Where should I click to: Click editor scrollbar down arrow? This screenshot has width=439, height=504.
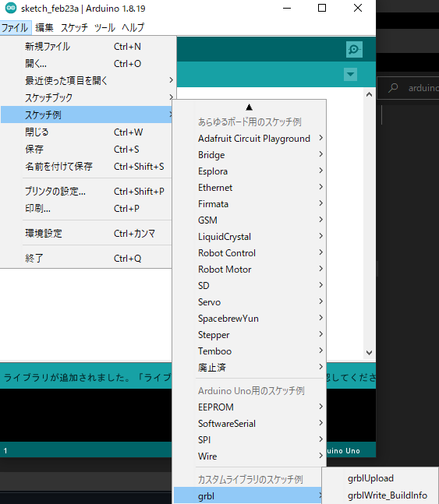click(x=369, y=353)
